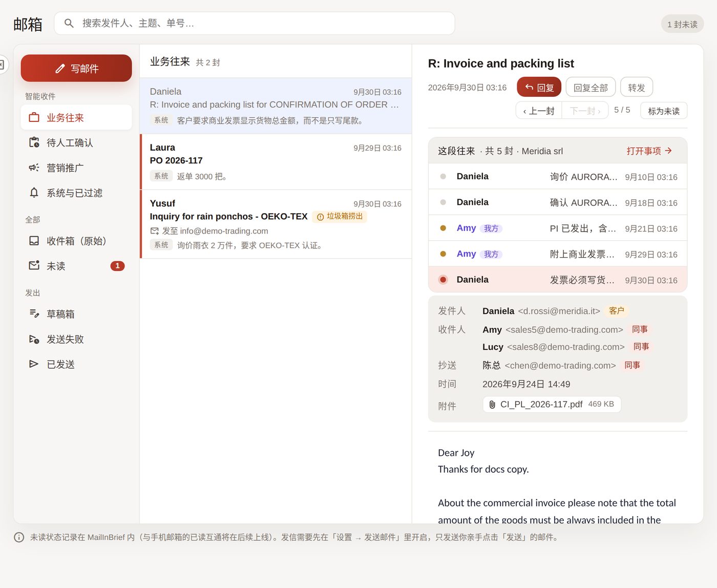Select 营销推广 in the sidebar

[x=76, y=167]
